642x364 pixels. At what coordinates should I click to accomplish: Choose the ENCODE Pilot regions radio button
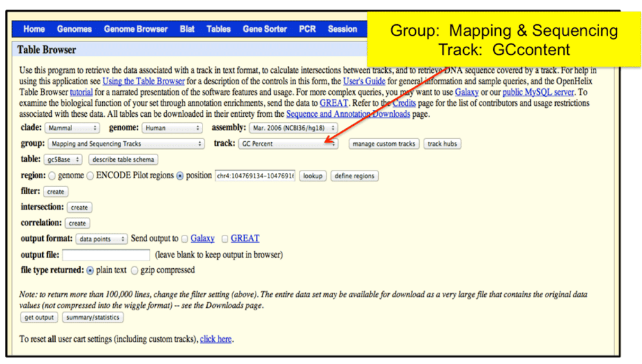[90, 176]
